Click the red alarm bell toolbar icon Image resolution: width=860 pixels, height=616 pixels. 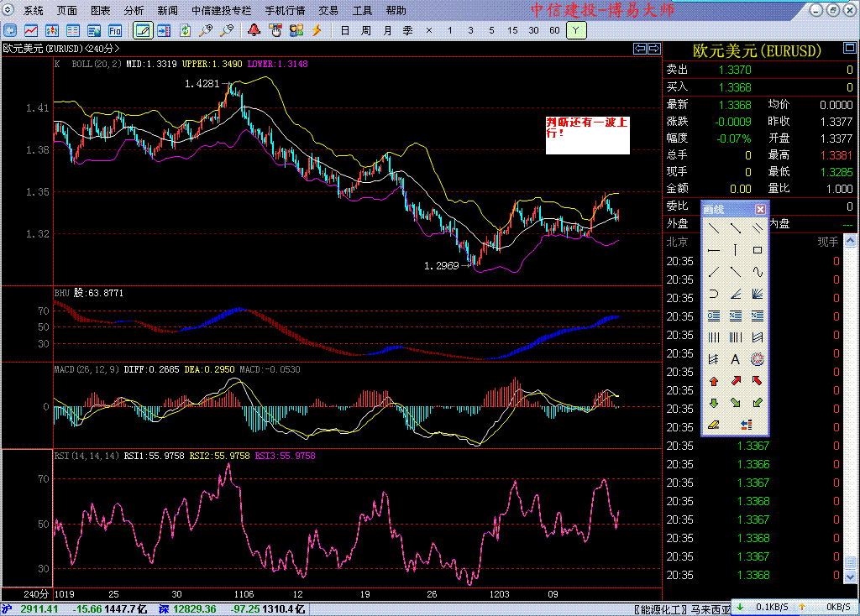(x=254, y=30)
